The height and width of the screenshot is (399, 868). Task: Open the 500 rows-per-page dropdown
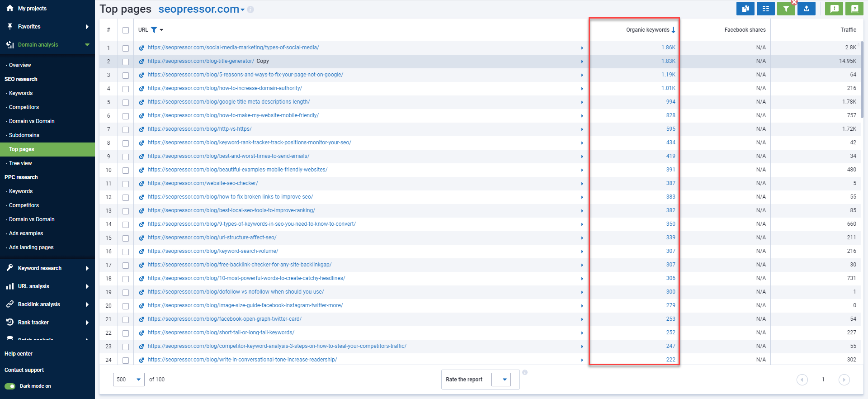click(129, 380)
